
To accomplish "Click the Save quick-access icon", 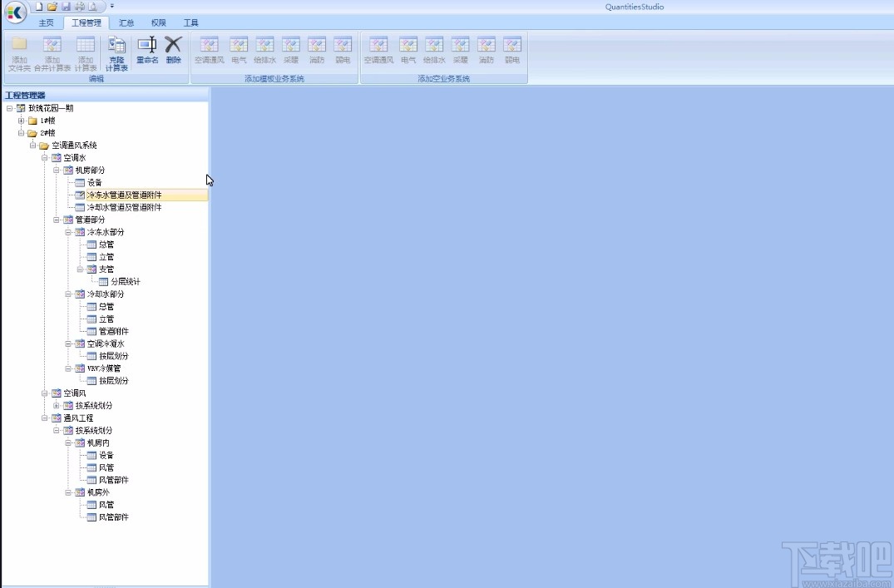I will (67, 7).
